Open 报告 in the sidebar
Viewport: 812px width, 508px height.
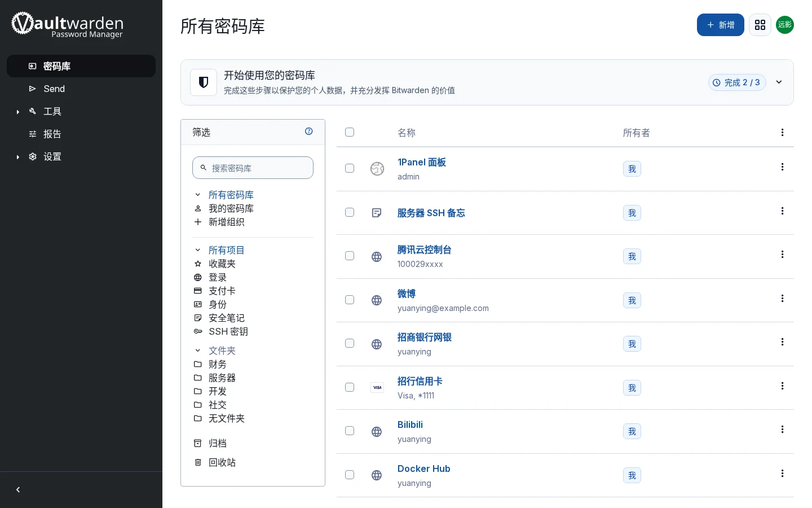[81, 134]
